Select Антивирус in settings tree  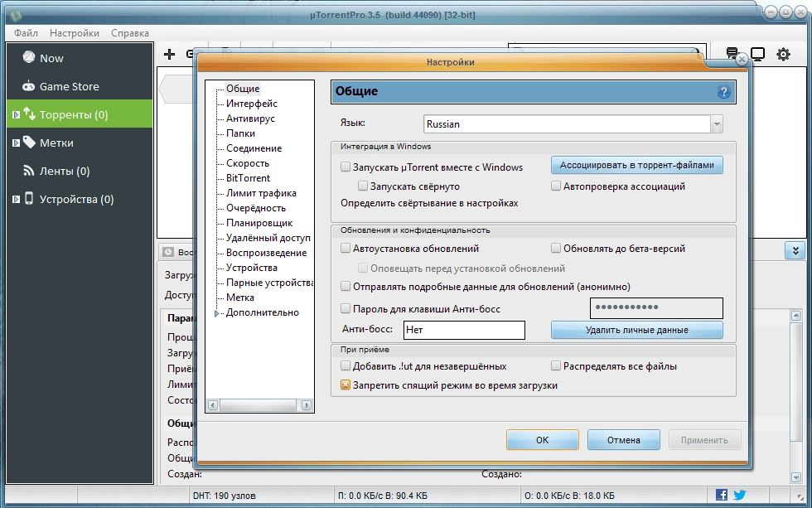[x=250, y=119]
